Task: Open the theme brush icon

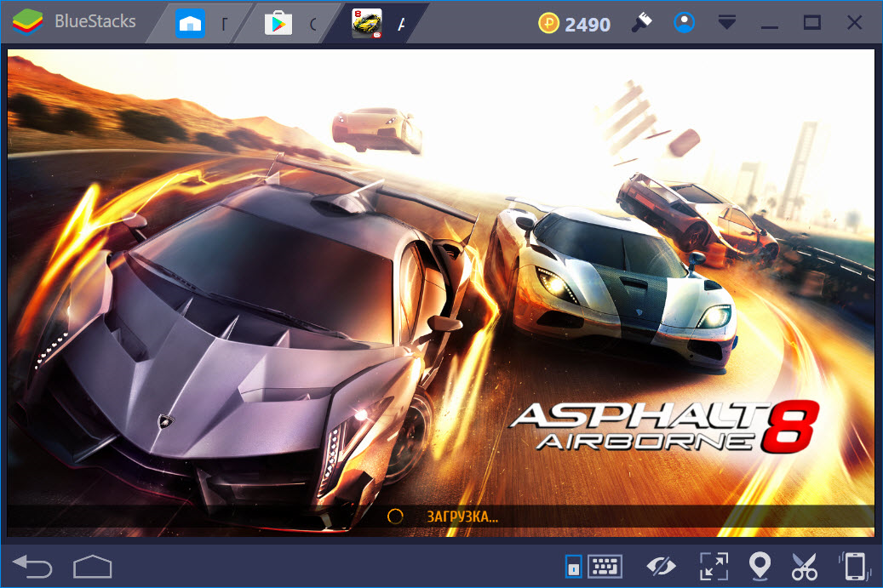Action: click(641, 23)
